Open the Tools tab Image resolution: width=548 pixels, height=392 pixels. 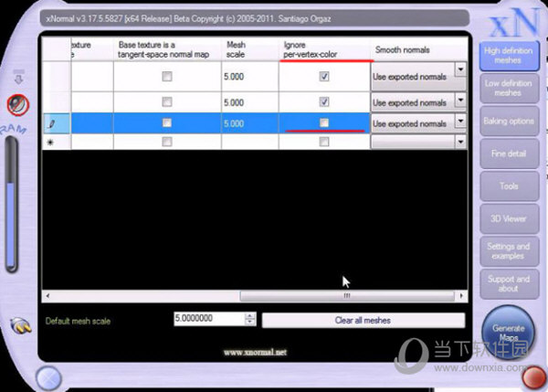[x=509, y=186]
